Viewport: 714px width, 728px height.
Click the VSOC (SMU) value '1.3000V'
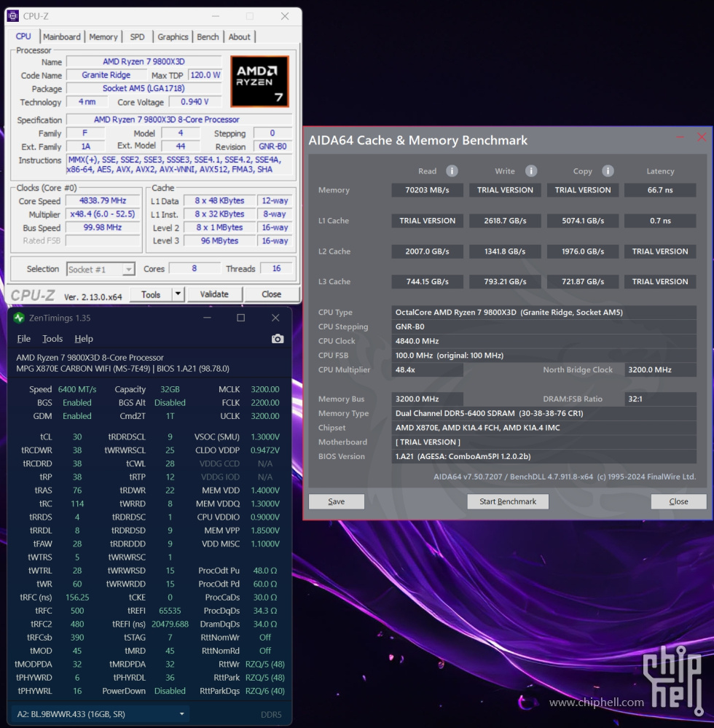coord(265,437)
